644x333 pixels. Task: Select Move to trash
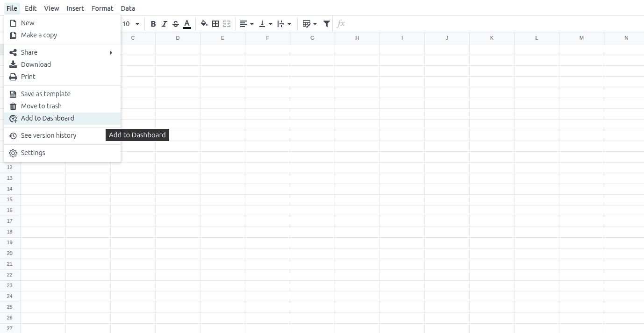(62, 106)
